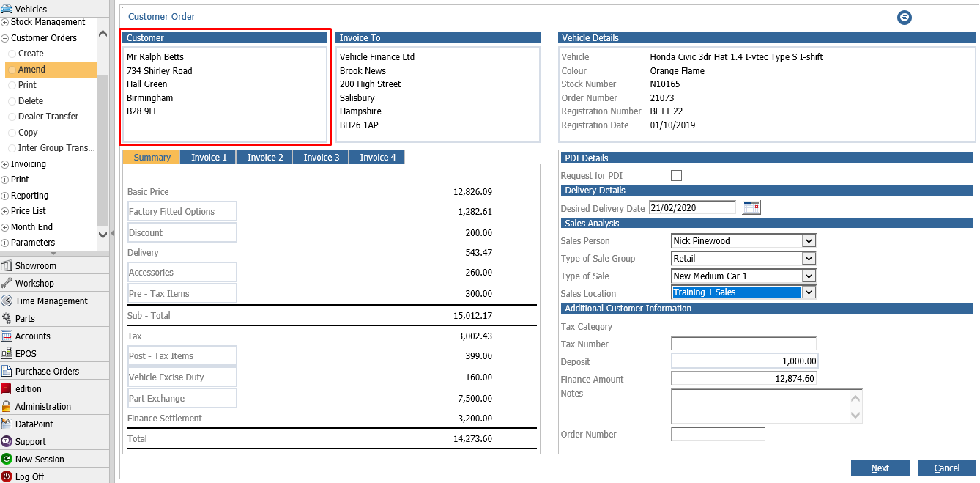
Task: Tick the Request for PDI checkbox
Action: tap(676, 175)
